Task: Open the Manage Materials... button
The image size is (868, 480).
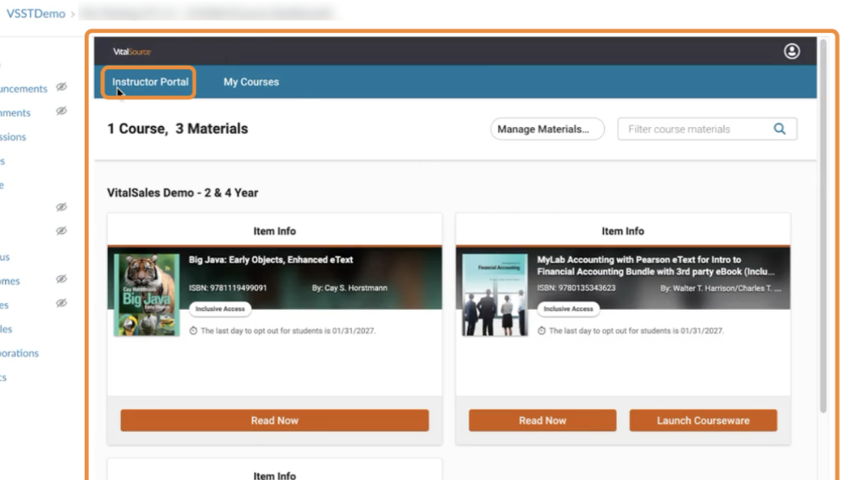Action: (547, 129)
